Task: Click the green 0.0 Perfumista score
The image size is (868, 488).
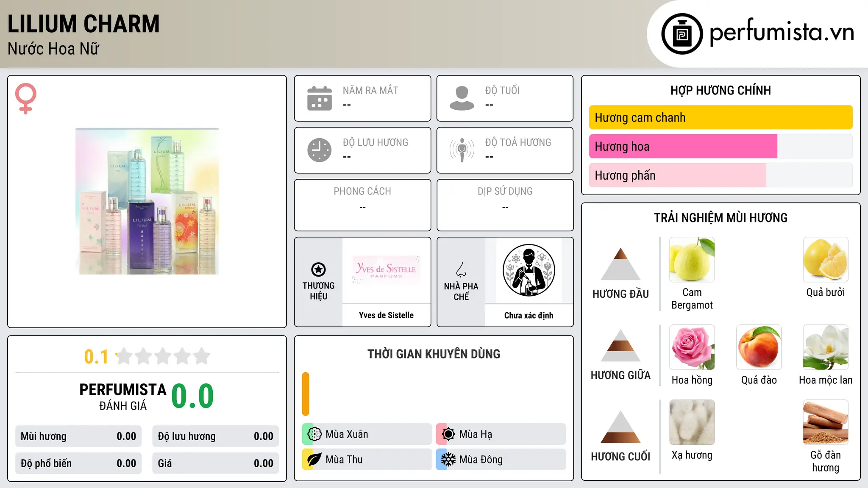Action: tap(193, 396)
